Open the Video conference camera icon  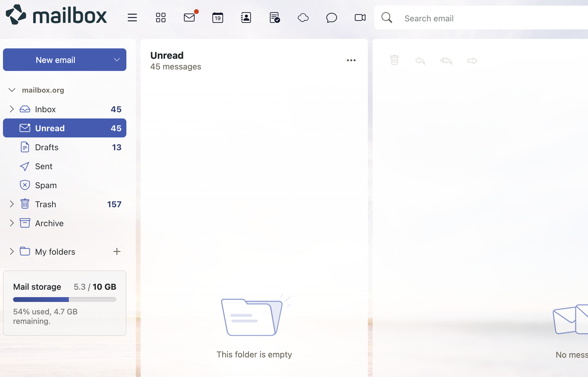(x=360, y=18)
